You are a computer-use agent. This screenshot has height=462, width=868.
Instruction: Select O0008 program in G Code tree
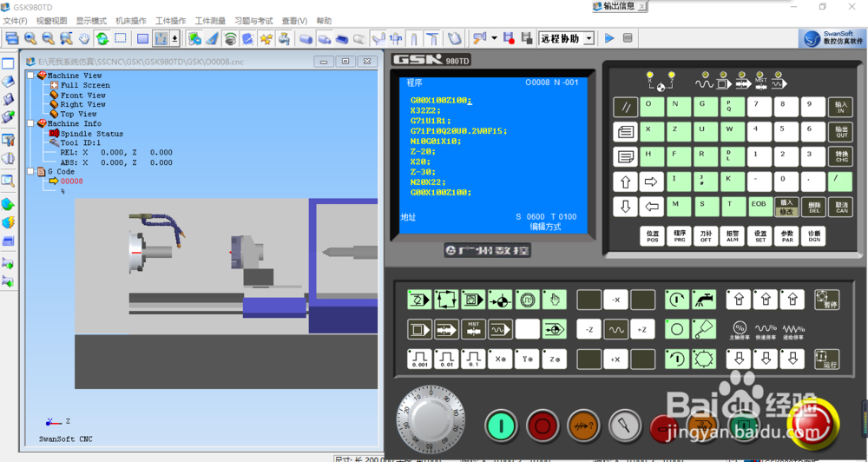pyautogui.click(x=72, y=181)
